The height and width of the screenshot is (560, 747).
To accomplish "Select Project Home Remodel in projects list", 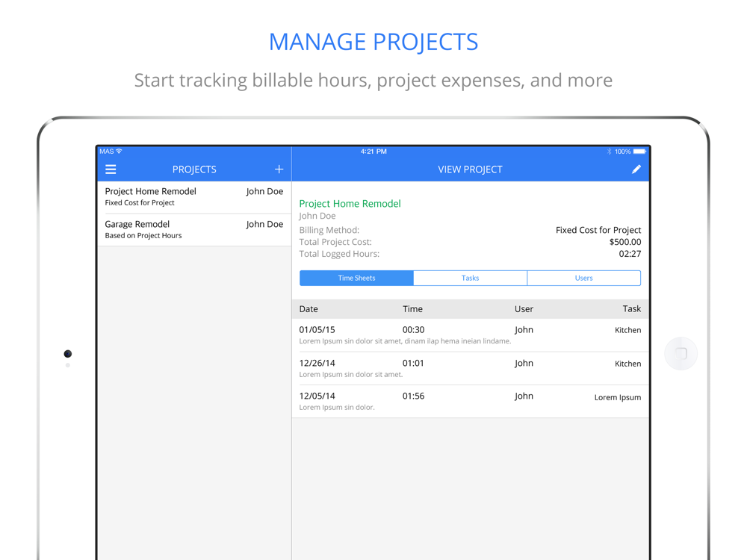I will tap(194, 196).
